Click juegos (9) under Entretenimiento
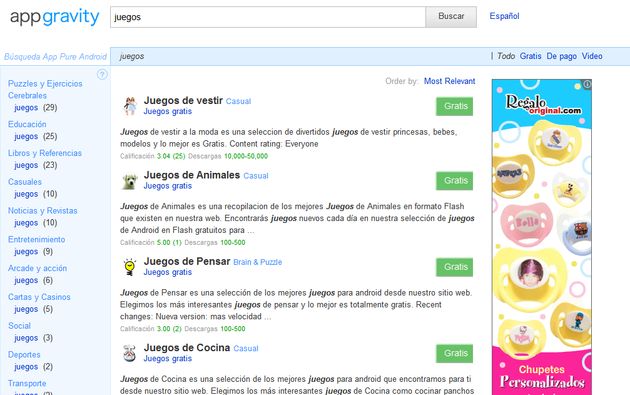Viewport: 630px width, 395px height. coord(33,252)
